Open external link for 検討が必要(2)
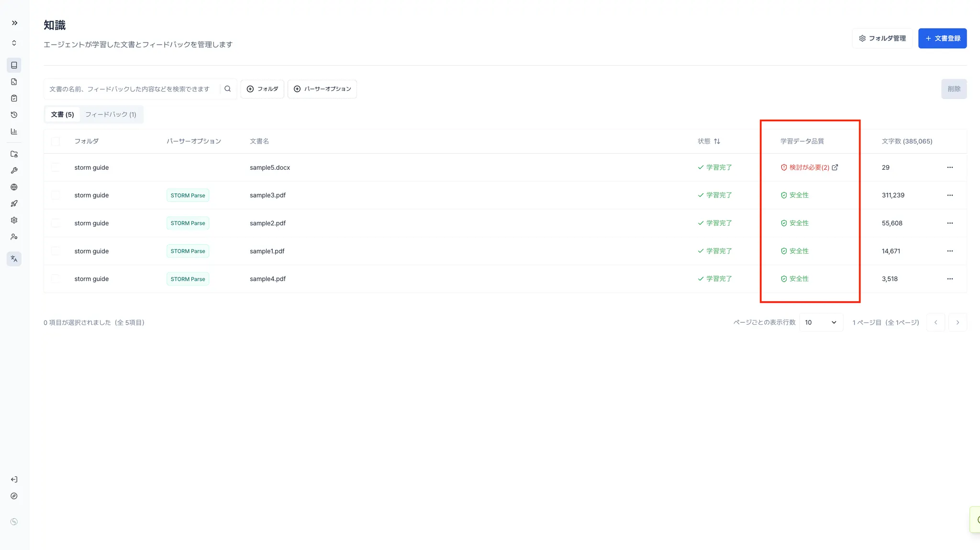The image size is (980, 550). [835, 167]
